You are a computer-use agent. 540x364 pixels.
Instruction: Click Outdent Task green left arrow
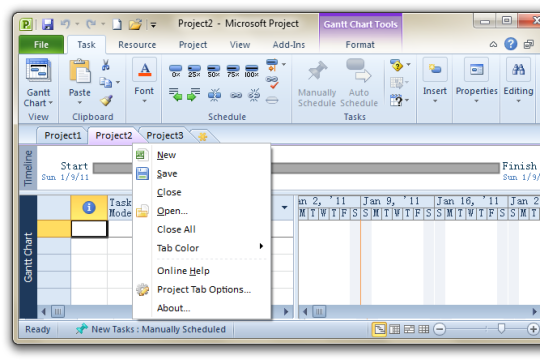[x=176, y=94]
